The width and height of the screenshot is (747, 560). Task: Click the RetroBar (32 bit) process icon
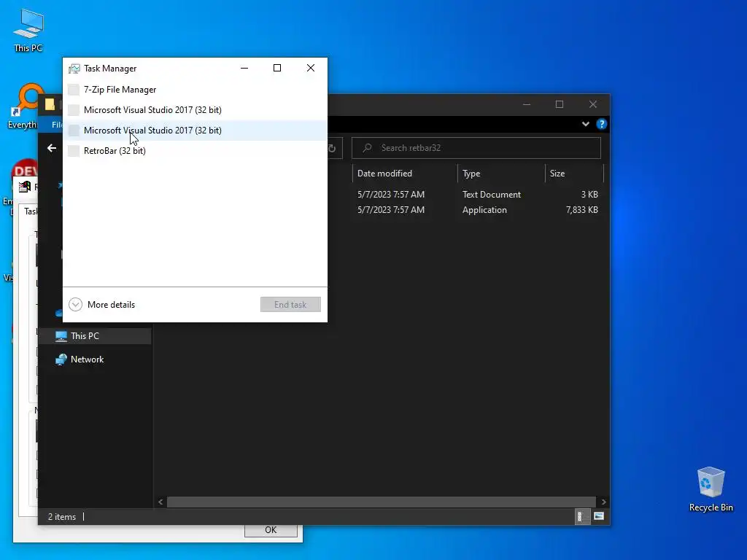74,151
